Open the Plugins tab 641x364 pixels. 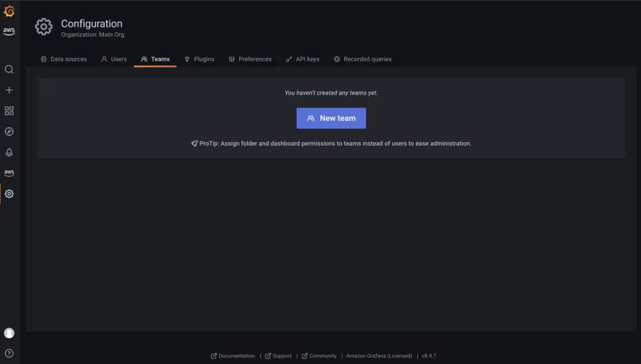(x=199, y=59)
